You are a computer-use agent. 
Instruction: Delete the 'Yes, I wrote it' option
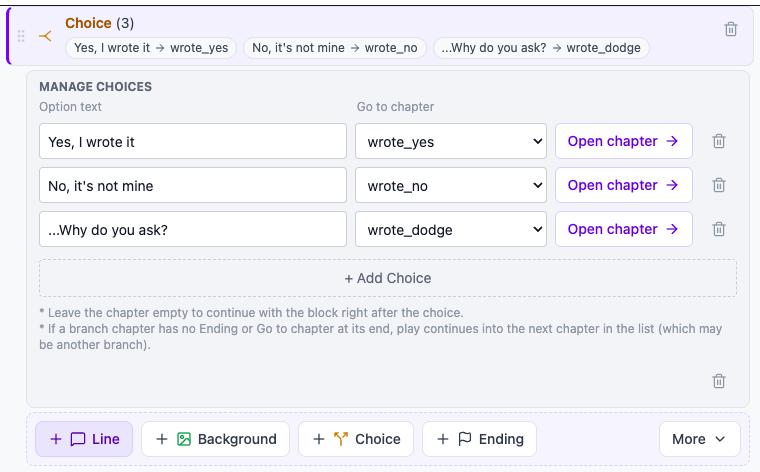pyautogui.click(x=719, y=141)
